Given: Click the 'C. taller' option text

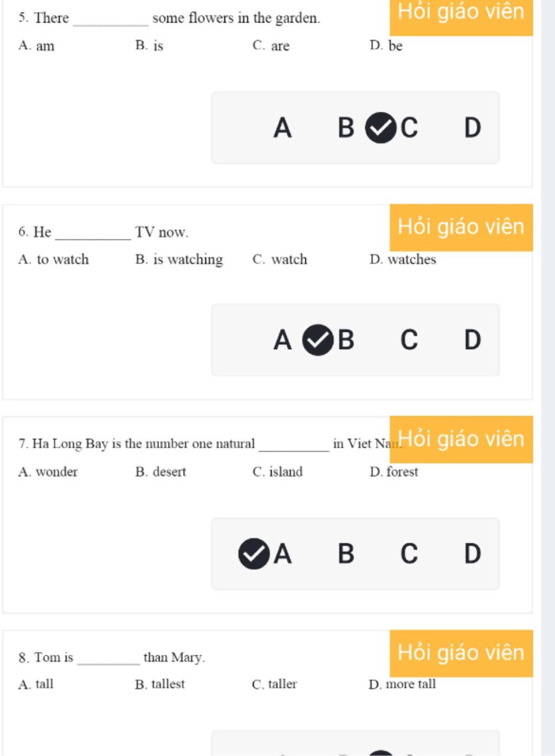Looking at the screenshot, I should click(274, 685).
